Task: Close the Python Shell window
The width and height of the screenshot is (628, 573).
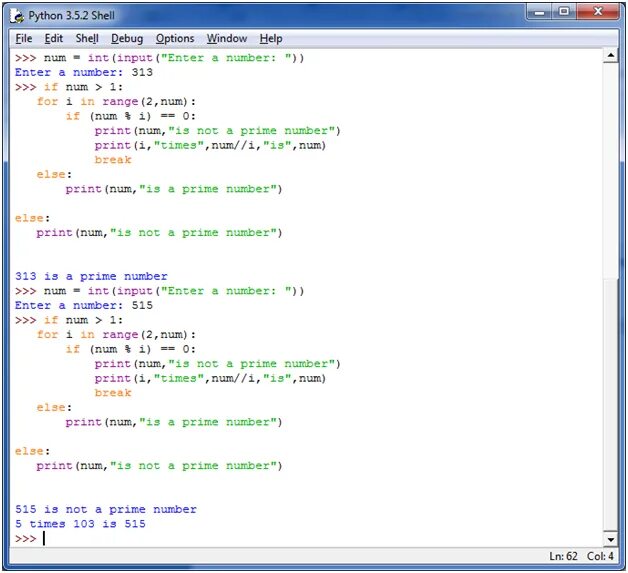Action: 598,12
